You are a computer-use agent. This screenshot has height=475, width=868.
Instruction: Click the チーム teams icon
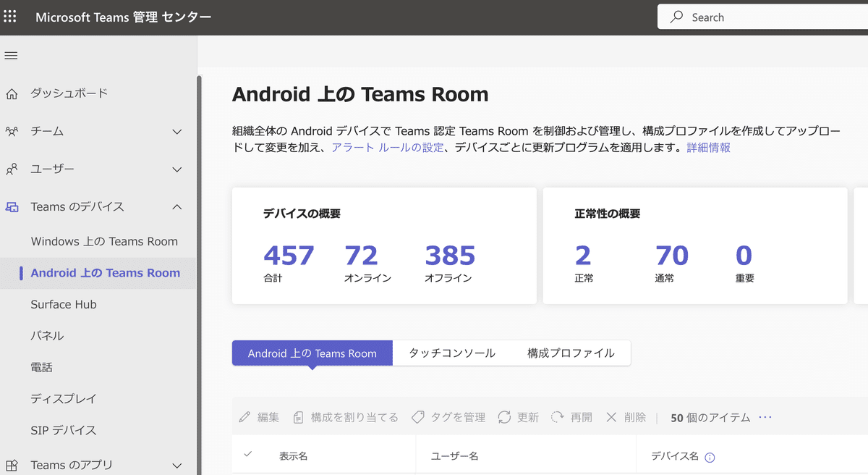(x=12, y=131)
